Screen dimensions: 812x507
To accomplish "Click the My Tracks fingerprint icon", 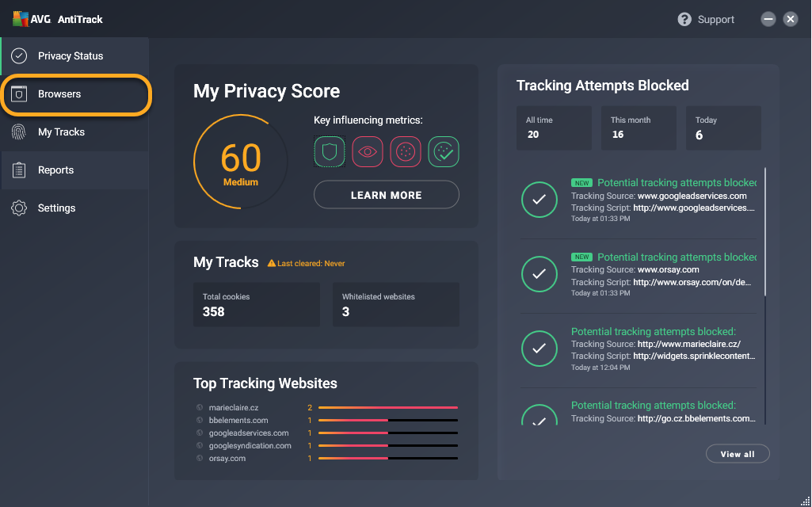I will coord(19,132).
